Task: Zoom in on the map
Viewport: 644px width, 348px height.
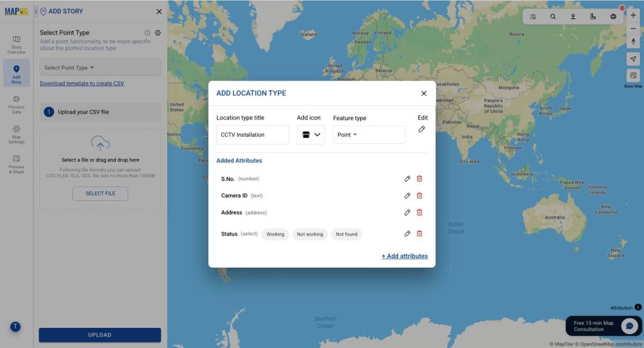Action: (x=633, y=14)
